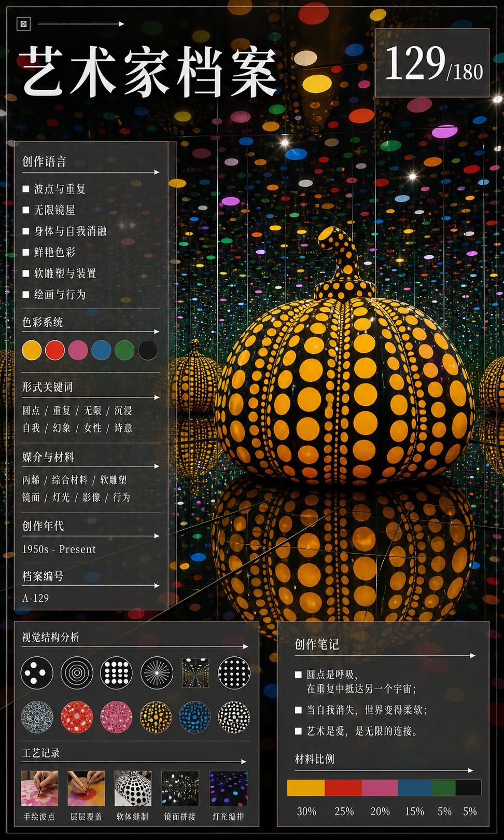
Task: Select the five-dot pattern circle icon
Action: tap(37, 673)
